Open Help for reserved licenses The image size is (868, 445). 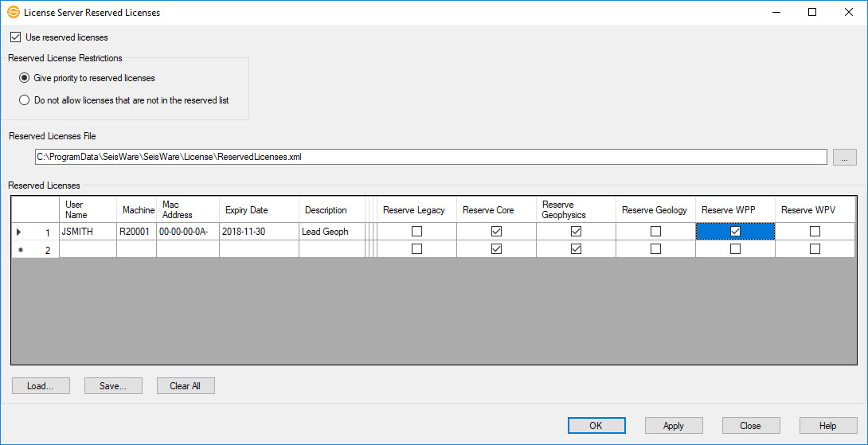click(x=827, y=426)
